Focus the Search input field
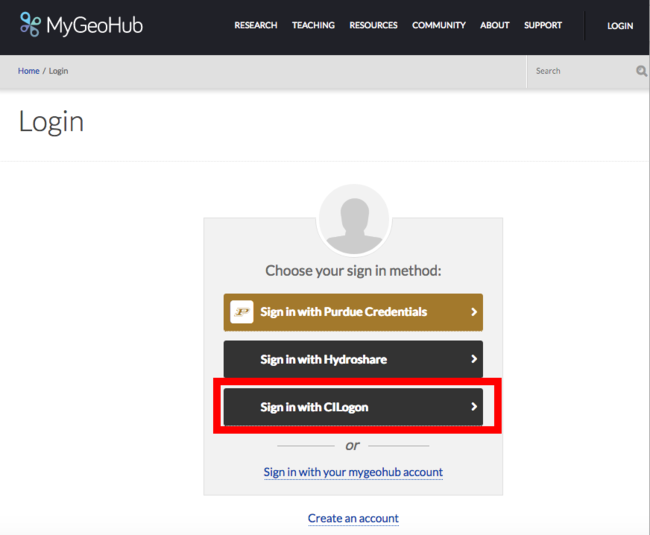650x535 pixels. point(580,71)
